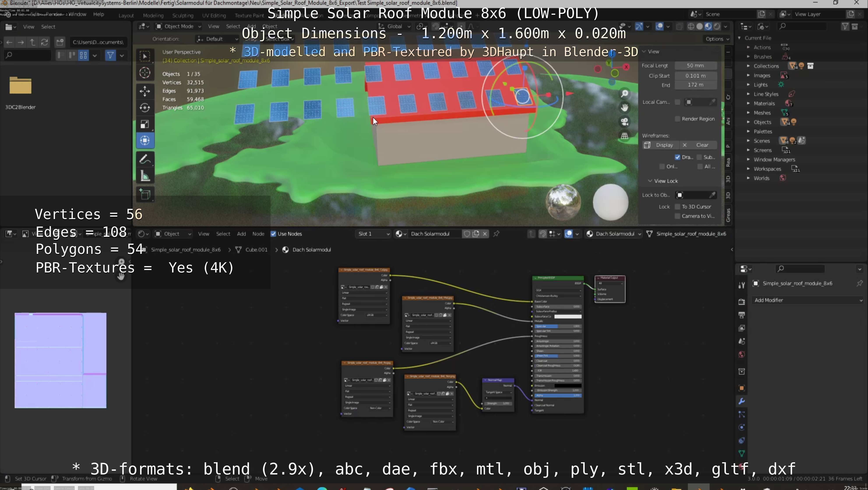Open the Object Mode dropdown
The width and height of the screenshot is (868, 490).
[x=179, y=26]
